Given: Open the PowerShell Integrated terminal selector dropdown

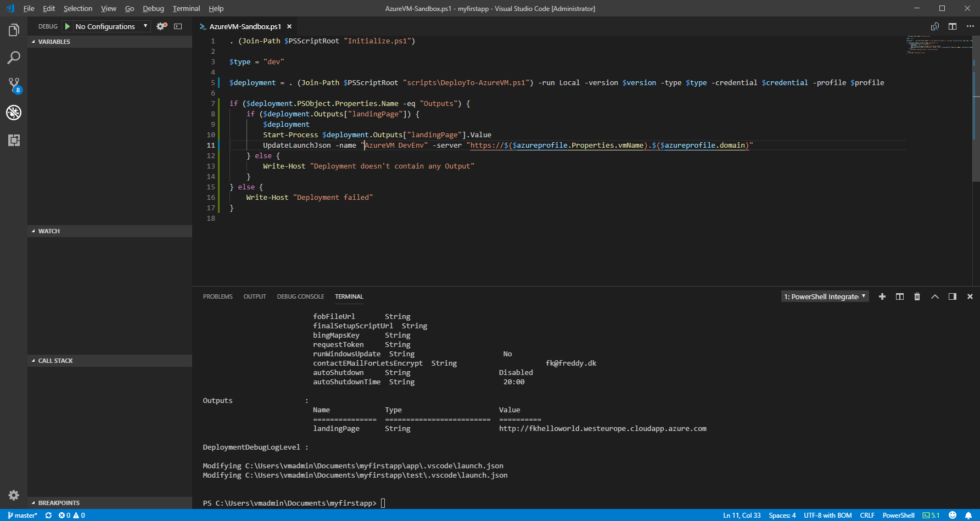Looking at the screenshot, I should [x=825, y=296].
